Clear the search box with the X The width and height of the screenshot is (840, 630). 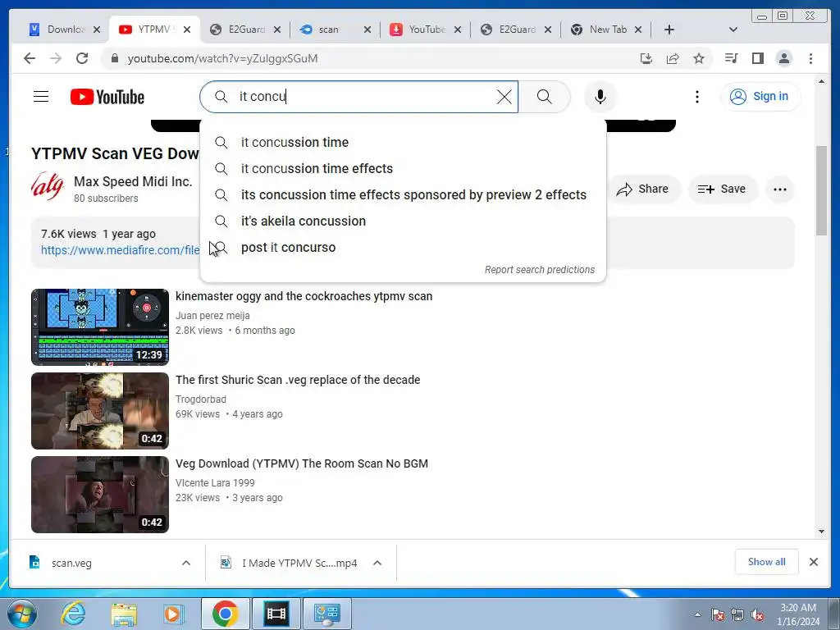[504, 97]
